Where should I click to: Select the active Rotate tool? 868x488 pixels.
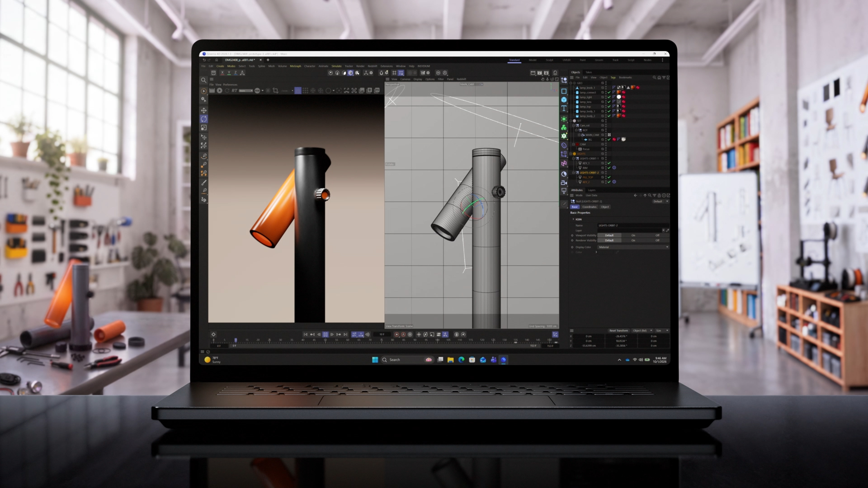[204, 119]
